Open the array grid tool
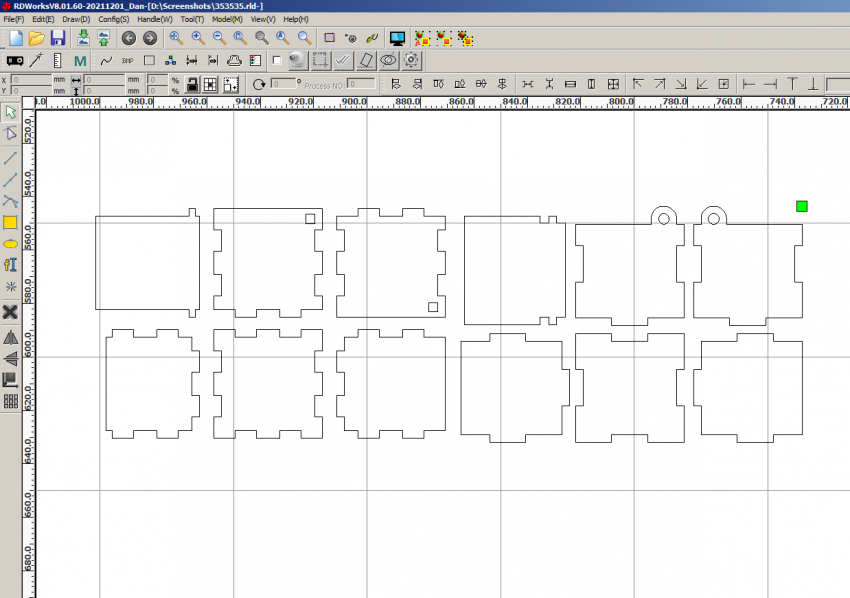This screenshot has width=850, height=598. pos(11,401)
